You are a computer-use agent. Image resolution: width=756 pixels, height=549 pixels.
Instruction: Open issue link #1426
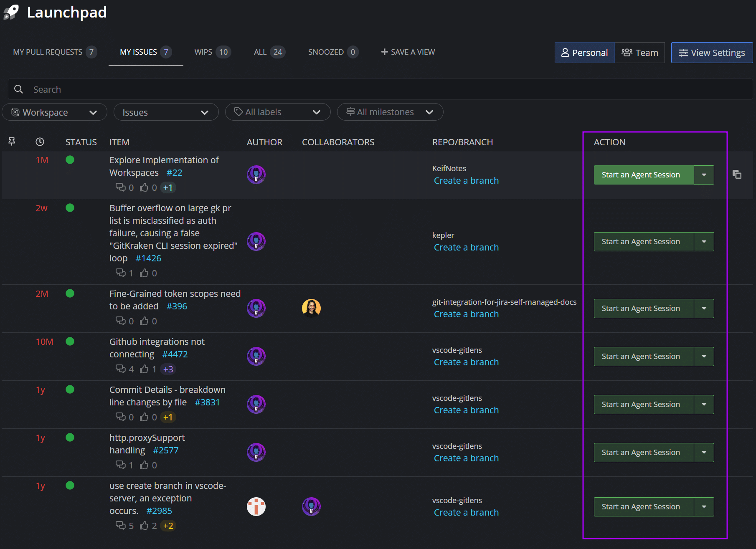click(x=148, y=258)
